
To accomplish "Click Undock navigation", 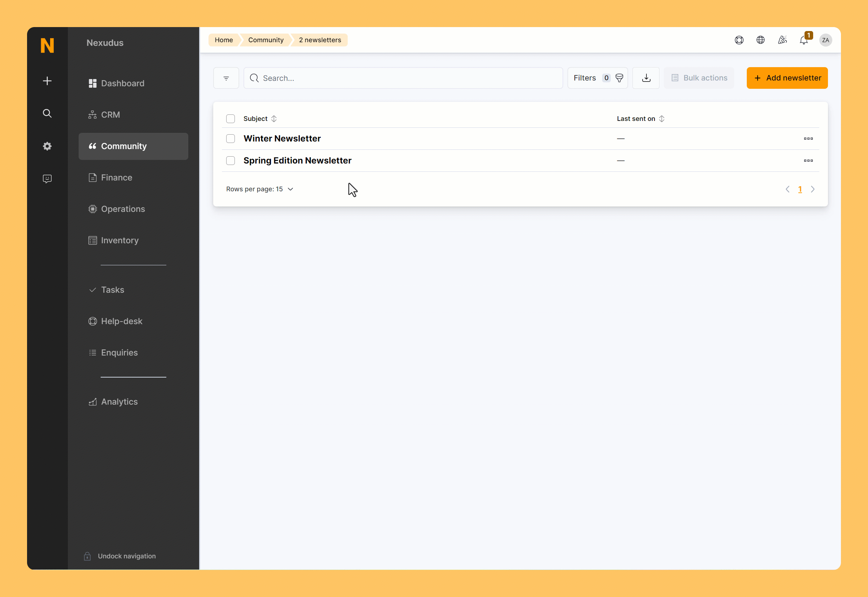I will [127, 556].
